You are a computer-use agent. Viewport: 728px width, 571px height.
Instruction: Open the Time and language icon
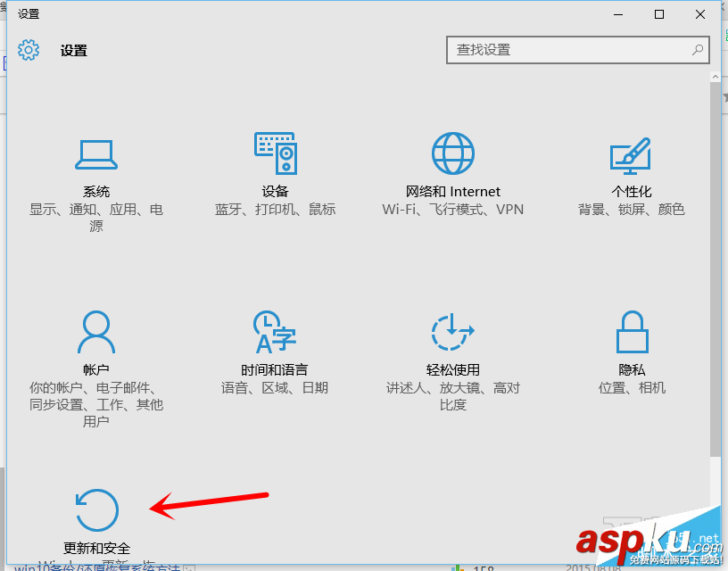point(275,332)
